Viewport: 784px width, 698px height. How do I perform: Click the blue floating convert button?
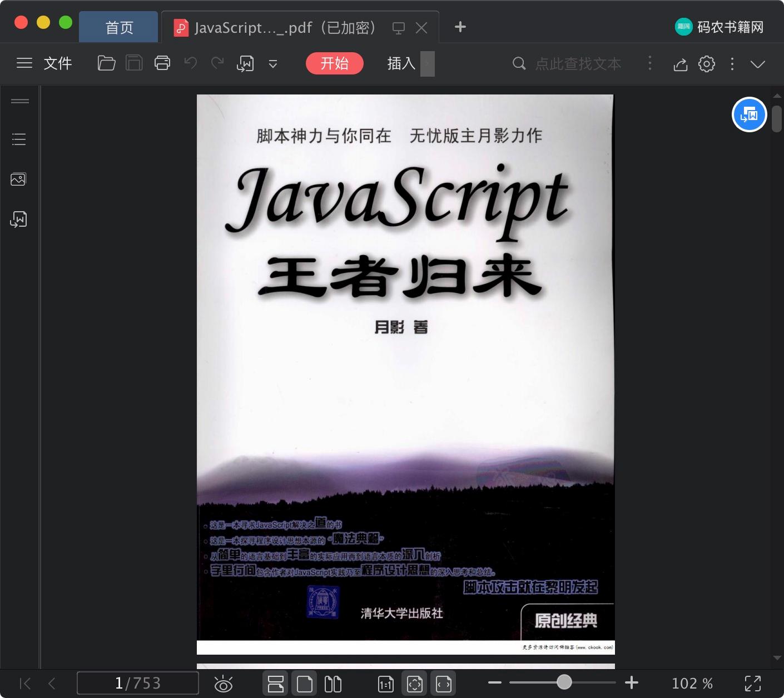tap(750, 114)
